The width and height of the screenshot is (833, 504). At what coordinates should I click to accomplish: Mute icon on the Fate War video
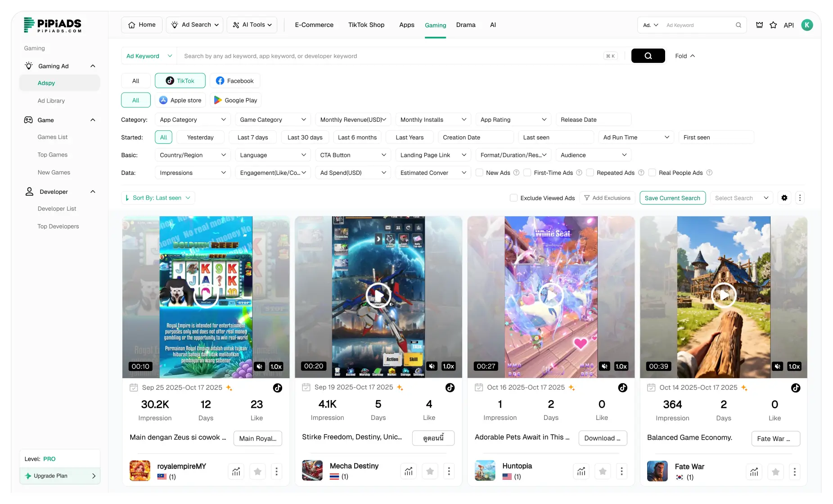click(777, 366)
